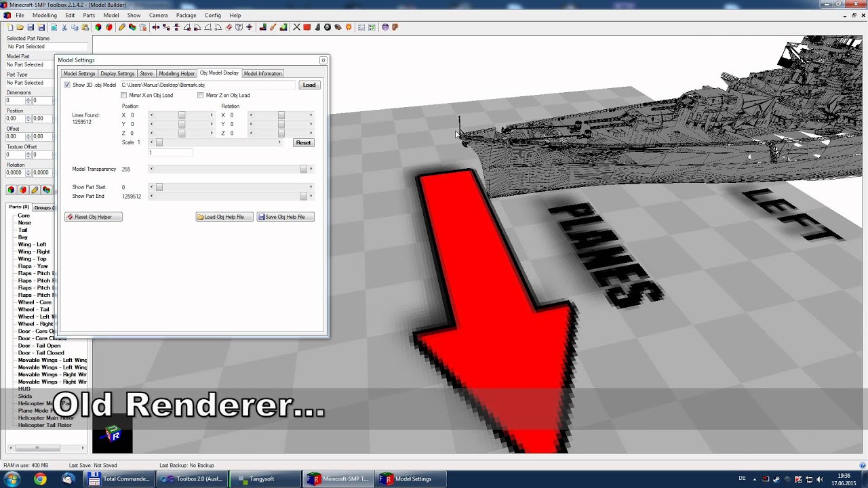
Task: Click the Reset Obj Helper button
Action: (94, 217)
